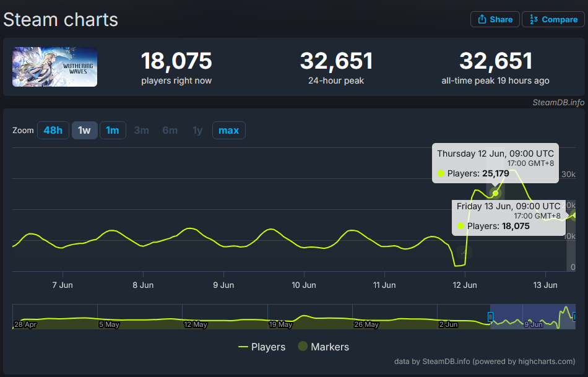The height and width of the screenshot is (377, 588).
Task: Click the 7 Jun axis label
Action: click(x=63, y=285)
